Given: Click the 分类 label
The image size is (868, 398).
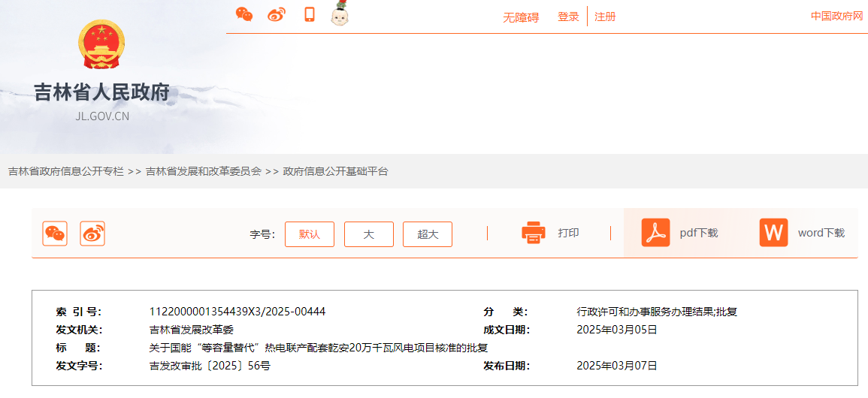Looking at the screenshot, I should point(506,312).
